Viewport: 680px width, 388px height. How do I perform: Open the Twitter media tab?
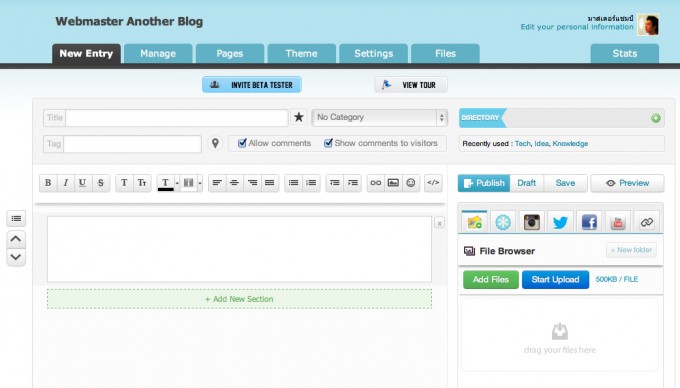pyautogui.click(x=560, y=222)
